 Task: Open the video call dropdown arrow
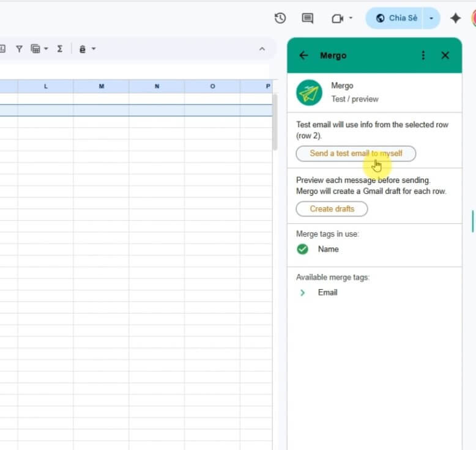tap(351, 18)
